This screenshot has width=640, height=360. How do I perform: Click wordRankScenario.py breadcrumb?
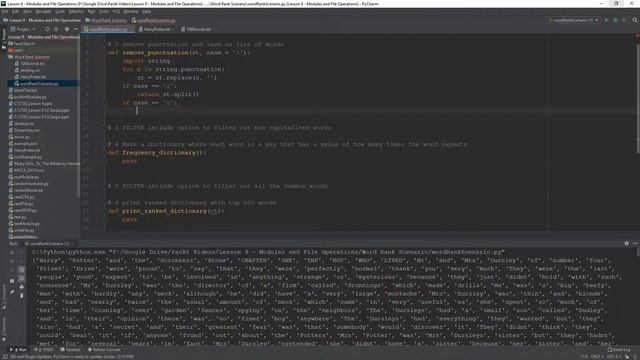pos(153,20)
